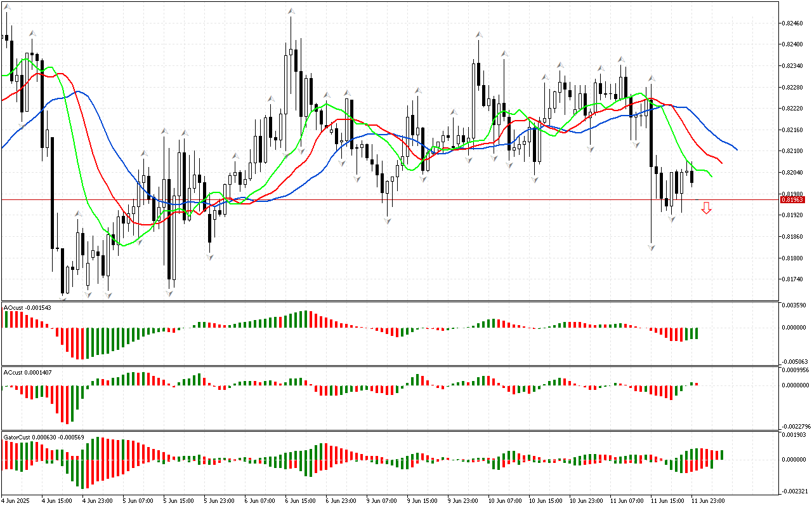Image resolution: width=812 pixels, height=508 pixels.
Task: Click the 10 Jun 15:00 time label
Action: point(544,501)
